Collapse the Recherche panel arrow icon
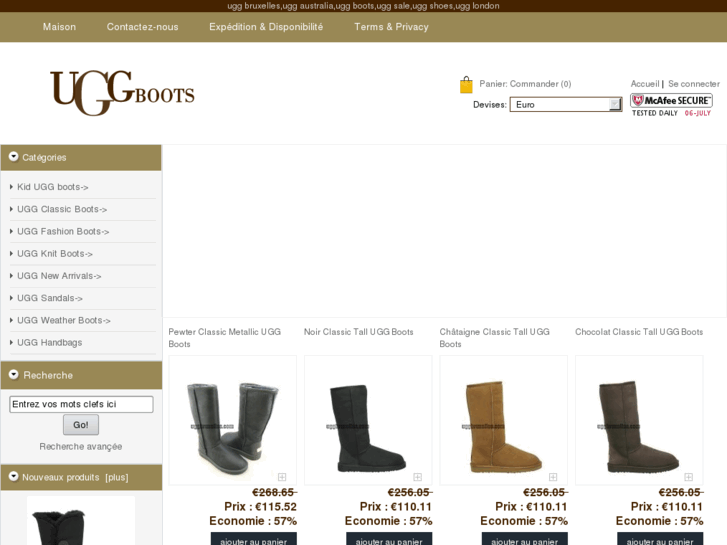Viewport: 727px width, 545px height. (x=14, y=374)
